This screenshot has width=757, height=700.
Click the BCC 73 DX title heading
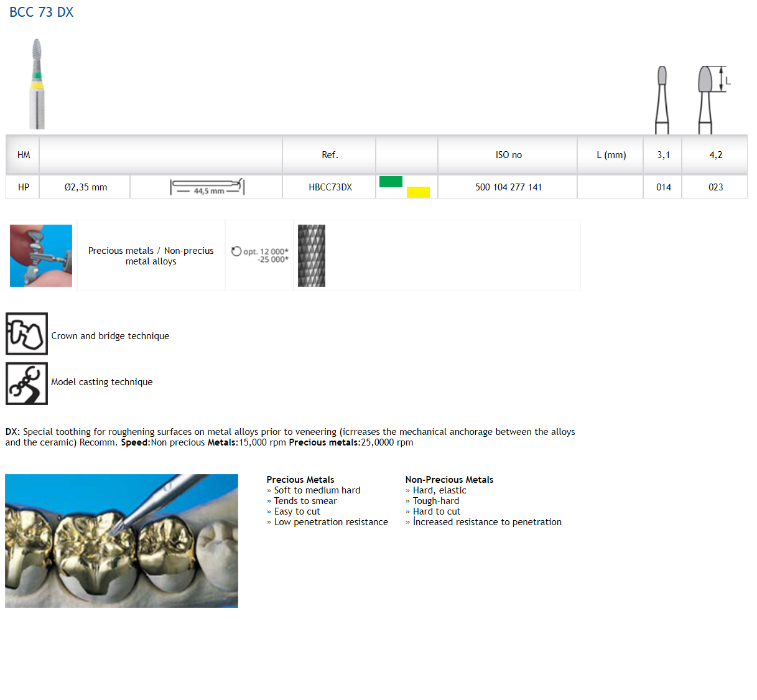click(x=42, y=12)
